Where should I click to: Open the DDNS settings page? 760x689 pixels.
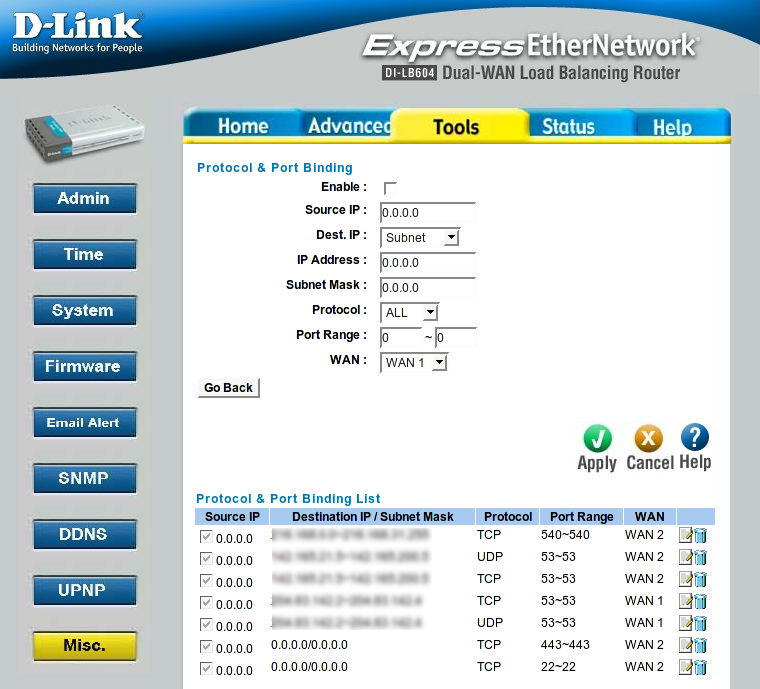point(84,534)
